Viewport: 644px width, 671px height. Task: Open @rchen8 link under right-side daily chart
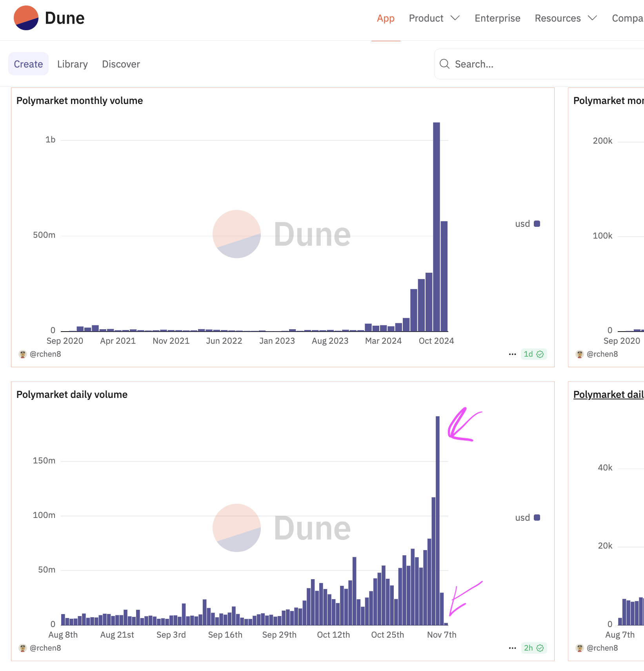tap(602, 648)
